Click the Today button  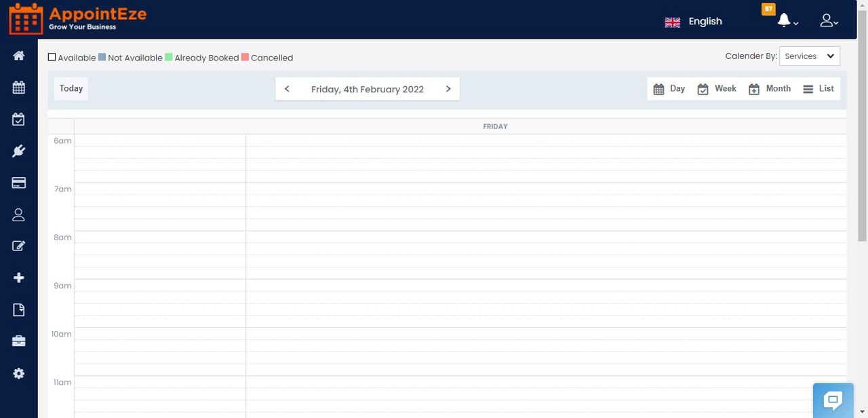(x=71, y=88)
